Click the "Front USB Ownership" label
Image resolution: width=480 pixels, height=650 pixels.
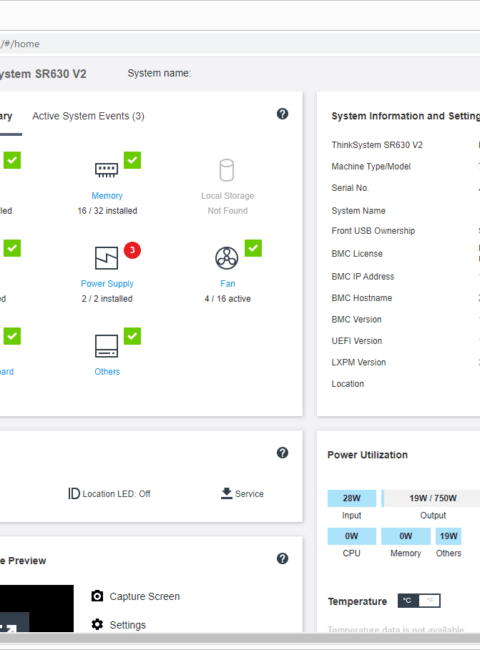(373, 230)
